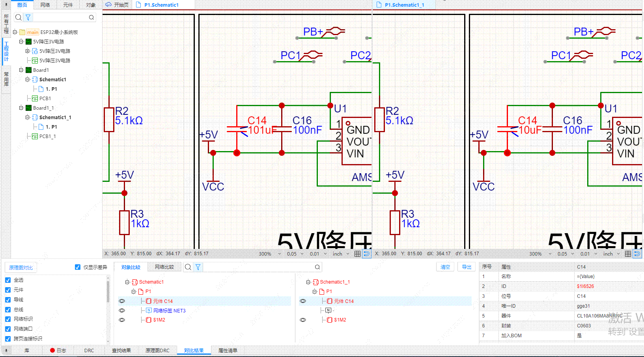
Task: Click the filter icon in project tree panel
Action: coord(28,17)
